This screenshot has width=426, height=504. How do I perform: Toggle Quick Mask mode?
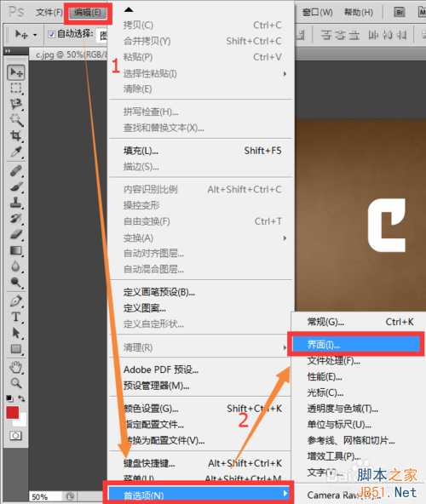[15, 436]
